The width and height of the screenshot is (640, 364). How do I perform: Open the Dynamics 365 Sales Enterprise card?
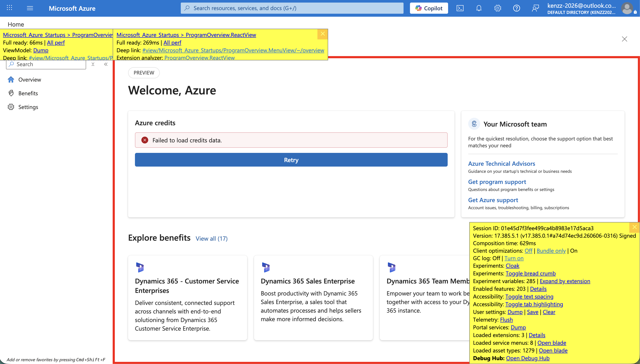click(x=314, y=298)
